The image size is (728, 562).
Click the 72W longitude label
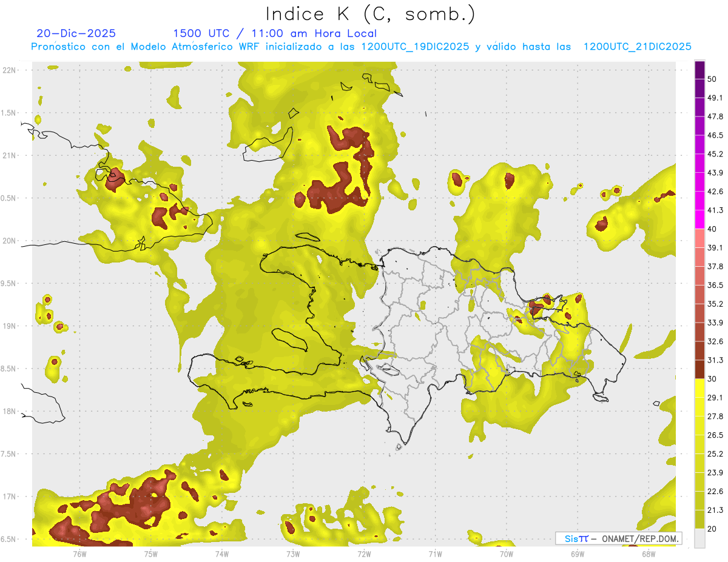pyautogui.click(x=364, y=554)
